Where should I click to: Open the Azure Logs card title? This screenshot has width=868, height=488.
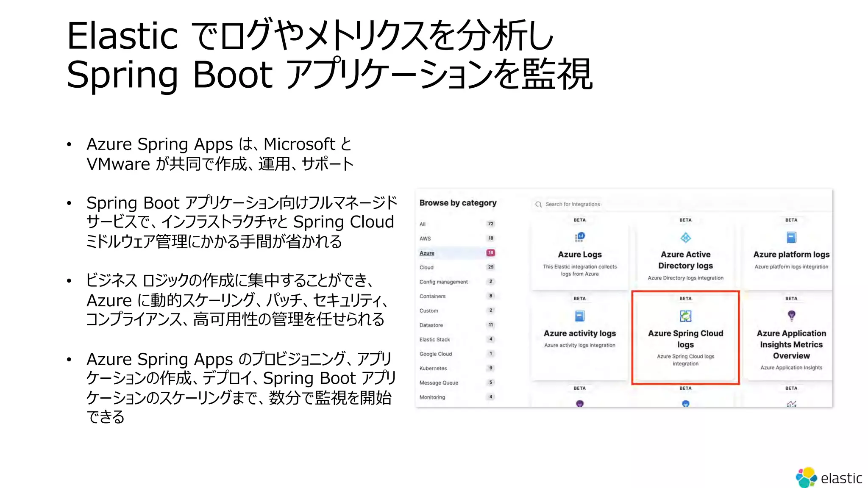(580, 255)
